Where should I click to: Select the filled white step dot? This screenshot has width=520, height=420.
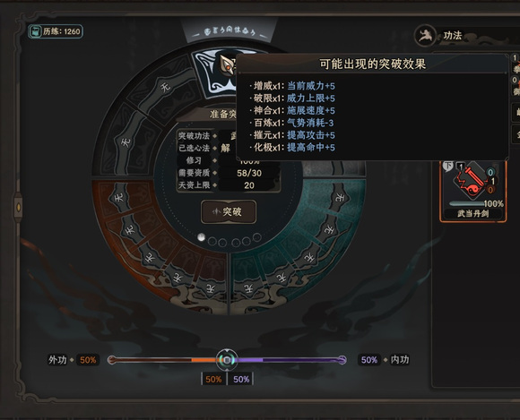click(201, 237)
